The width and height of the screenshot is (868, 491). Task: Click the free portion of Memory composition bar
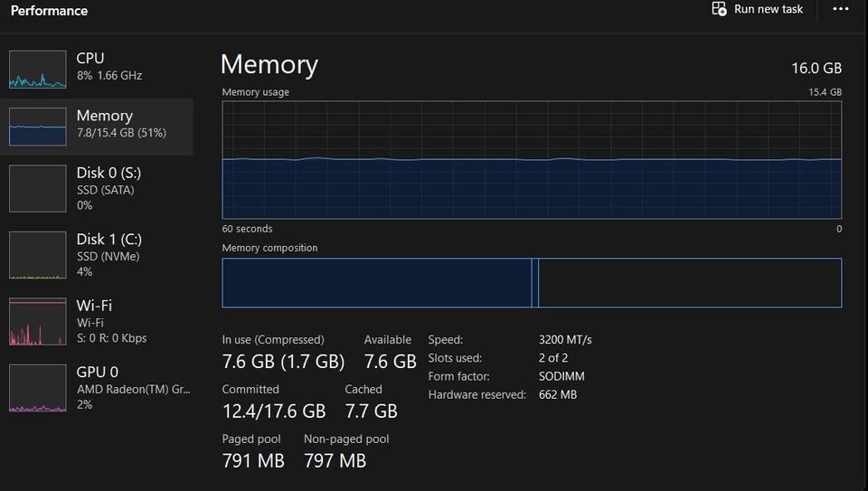(x=690, y=282)
